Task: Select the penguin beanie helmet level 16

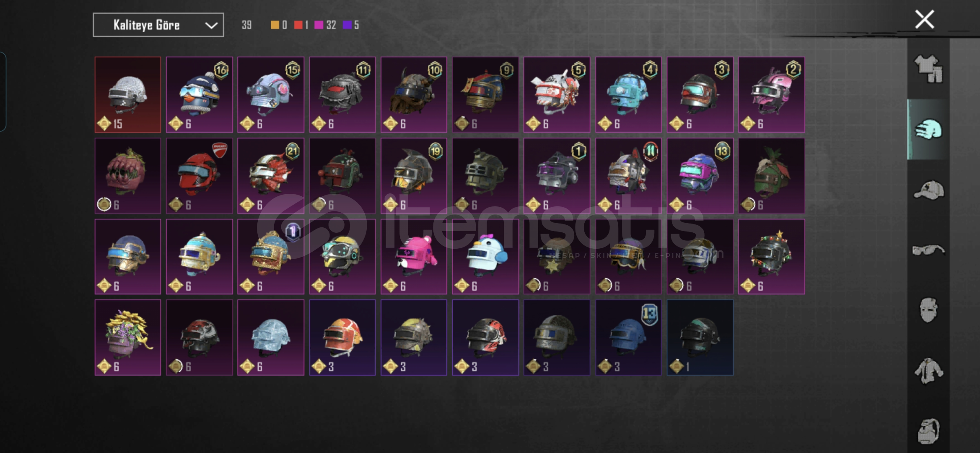Action: tap(200, 95)
